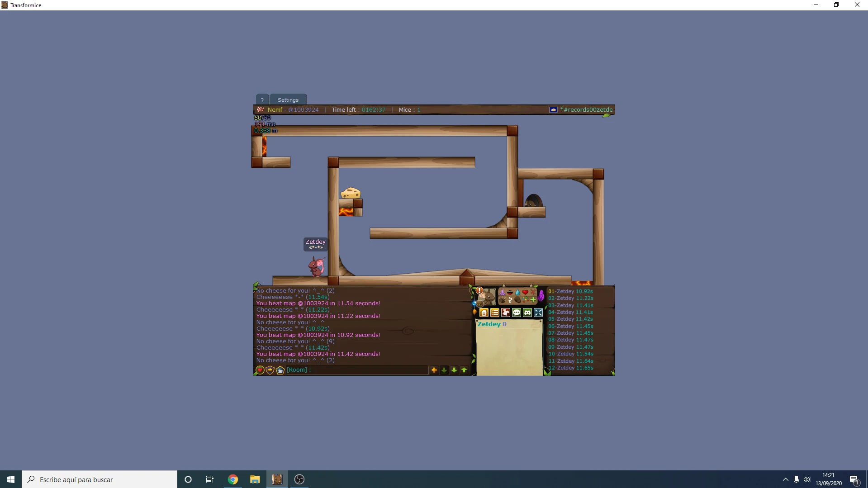
Task: Click leaderboard entry 12-Zetdey 11.65s
Action: 571,368
